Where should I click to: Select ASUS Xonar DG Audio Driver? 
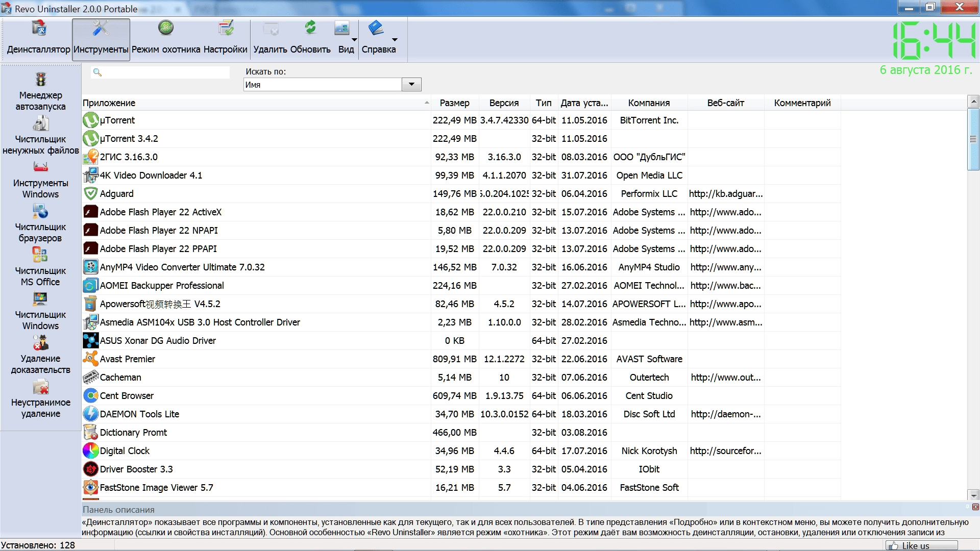click(x=461, y=341)
